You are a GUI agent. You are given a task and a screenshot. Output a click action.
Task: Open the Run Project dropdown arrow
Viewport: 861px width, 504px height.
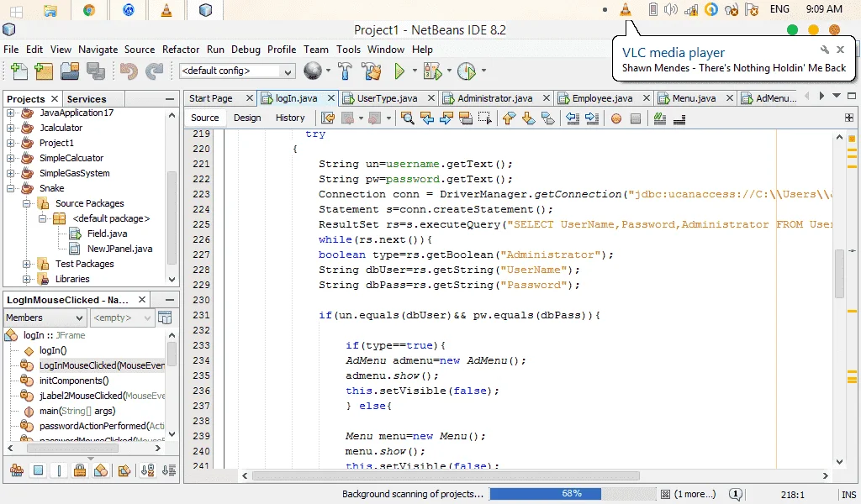[415, 71]
